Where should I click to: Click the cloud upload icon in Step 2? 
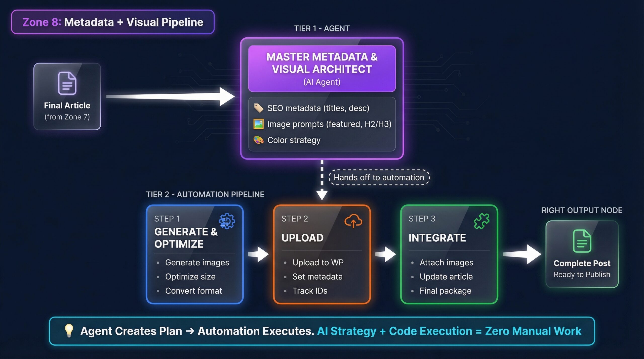(x=353, y=221)
